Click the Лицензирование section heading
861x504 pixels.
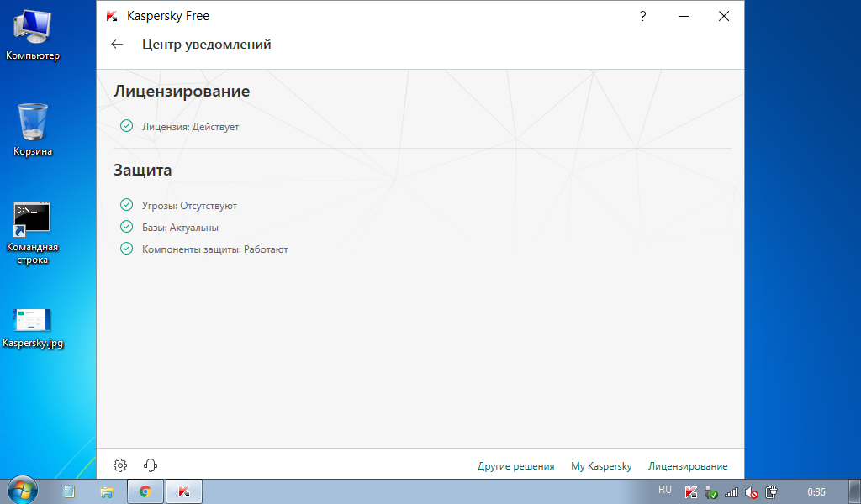(x=182, y=91)
